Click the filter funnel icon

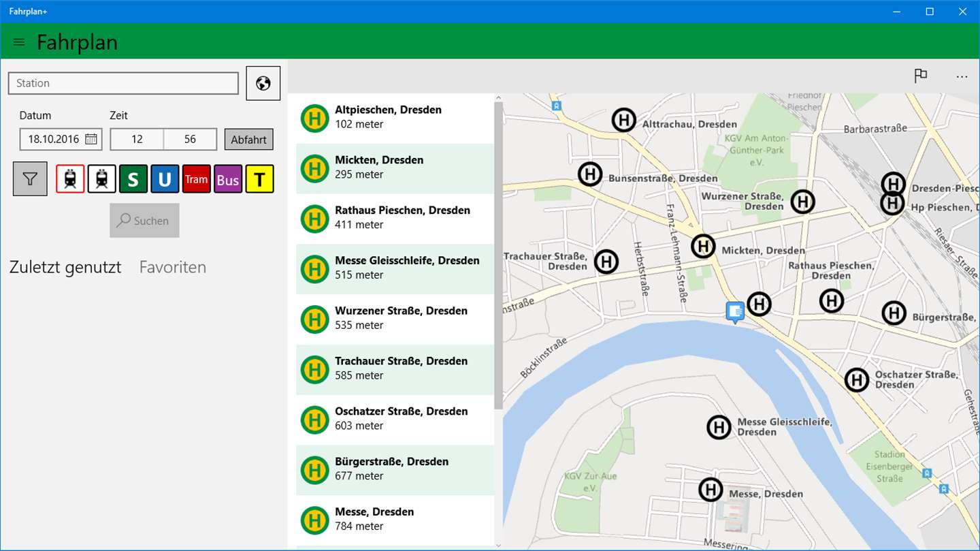click(30, 178)
